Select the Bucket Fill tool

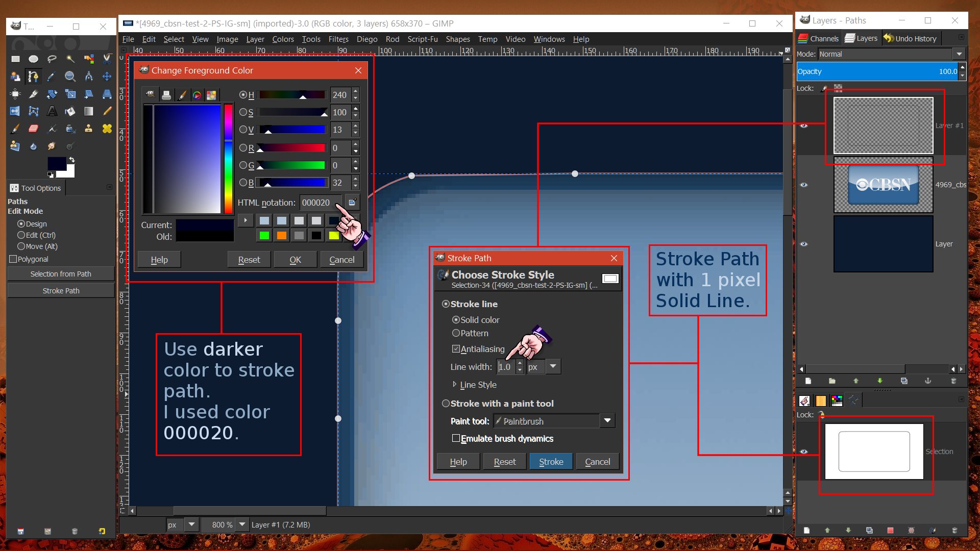pyautogui.click(x=70, y=111)
